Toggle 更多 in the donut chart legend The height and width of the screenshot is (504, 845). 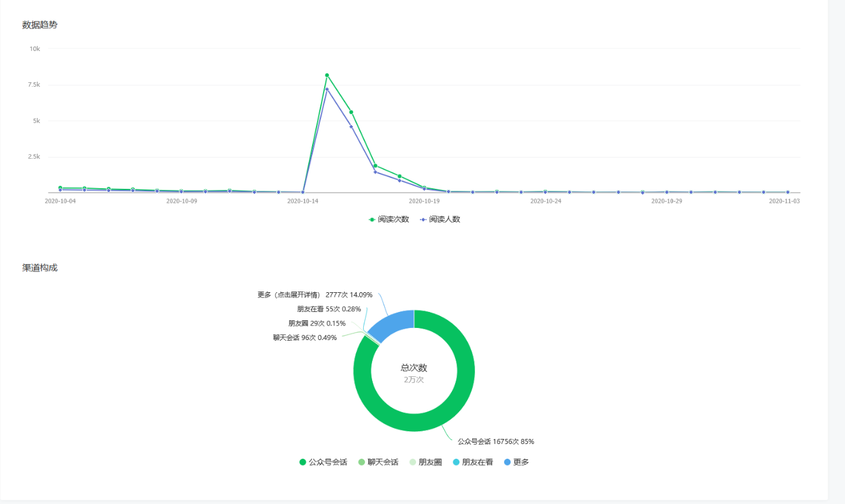click(516, 463)
